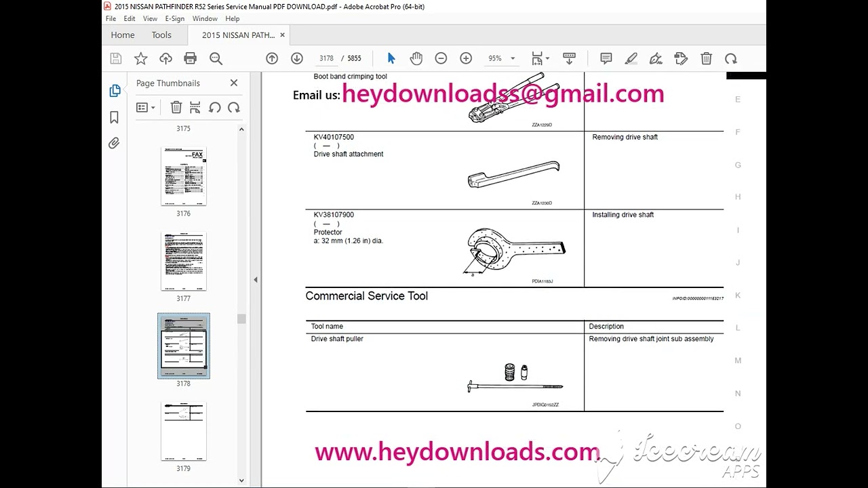Click the keyboard download tool icon
This screenshot has width=868, height=488.
569,58
